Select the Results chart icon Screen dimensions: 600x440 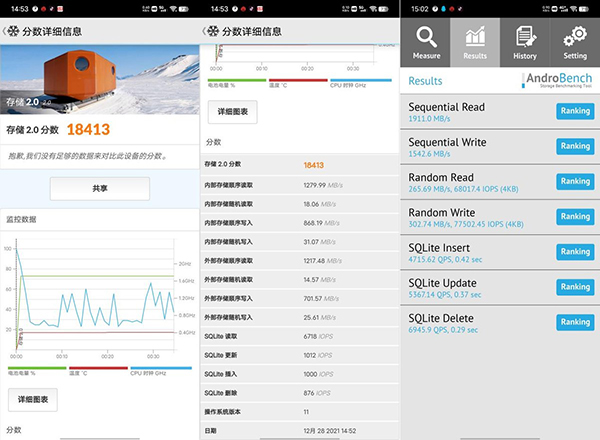click(x=475, y=42)
